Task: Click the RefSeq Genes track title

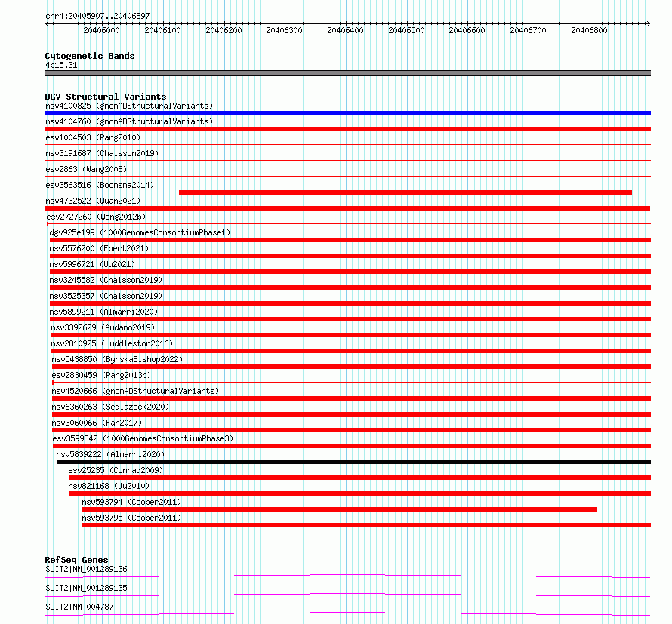Action: 77,560
